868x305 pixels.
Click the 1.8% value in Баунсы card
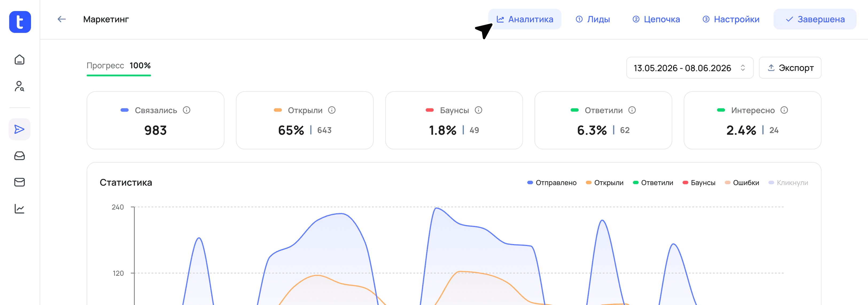[x=442, y=130]
